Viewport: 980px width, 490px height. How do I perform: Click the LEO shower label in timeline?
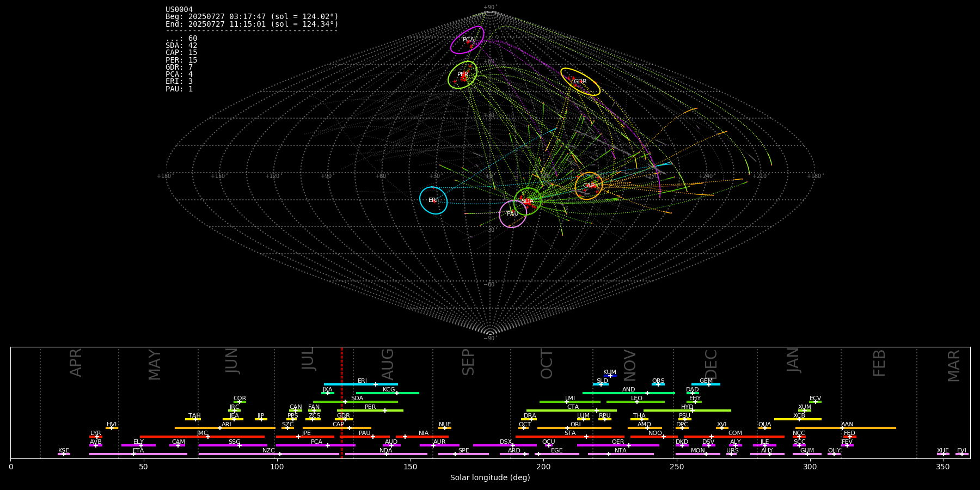tap(636, 399)
